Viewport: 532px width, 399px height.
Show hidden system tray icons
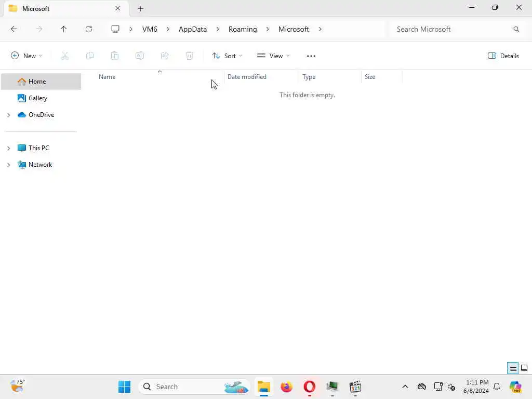(x=405, y=387)
